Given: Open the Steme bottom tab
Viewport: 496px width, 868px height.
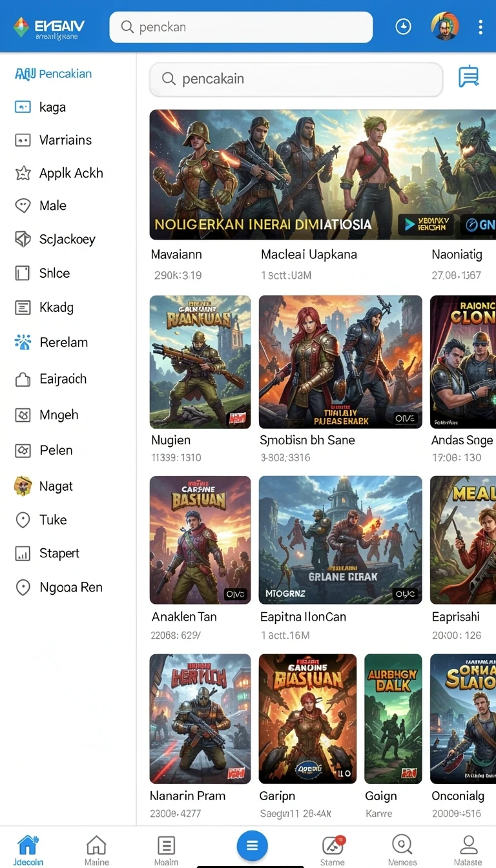Looking at the screenshot, I should click(x=333, y=849).
